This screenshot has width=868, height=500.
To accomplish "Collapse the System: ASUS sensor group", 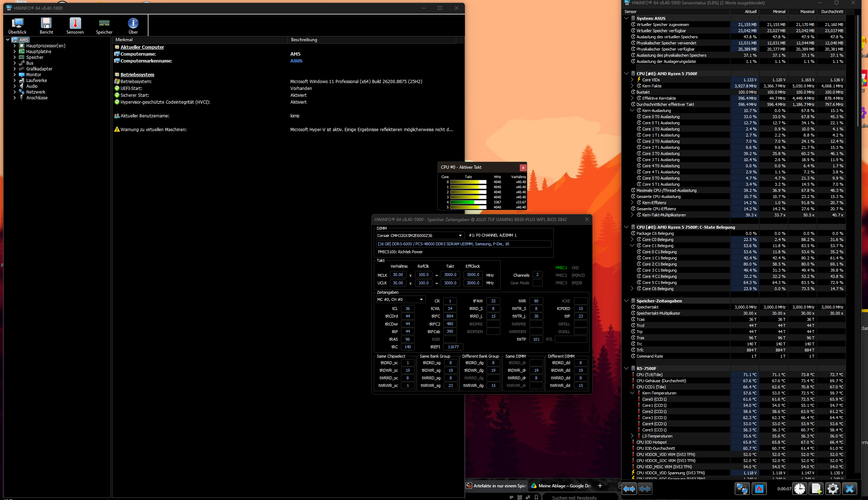I will (x=626, y=18).
